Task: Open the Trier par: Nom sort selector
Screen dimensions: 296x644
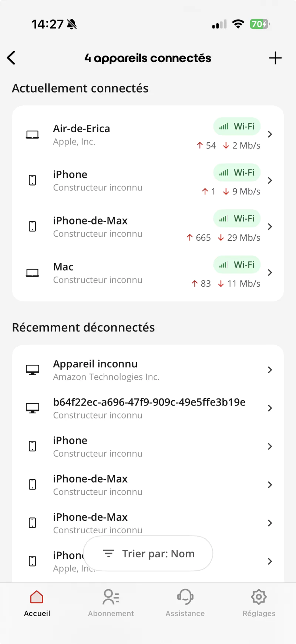Action: tap(148, 554)
